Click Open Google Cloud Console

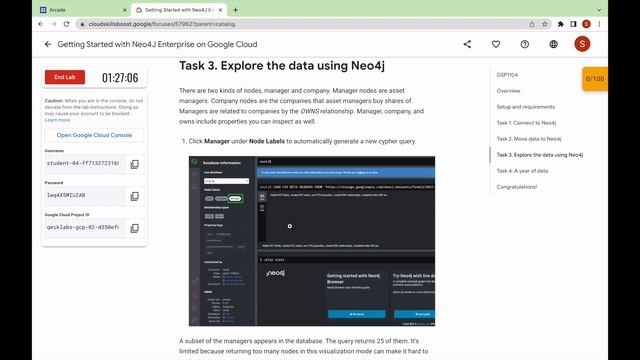pyautogui.click(x=94, y=135)
